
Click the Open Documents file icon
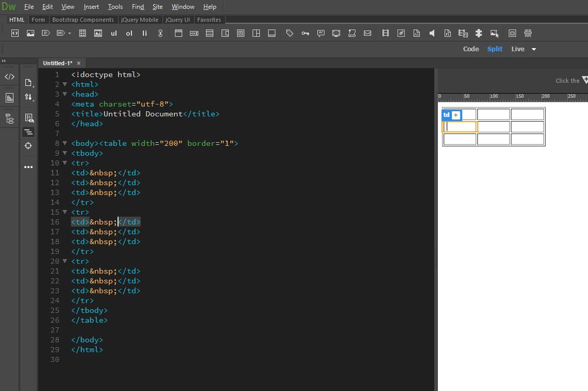pos(28,83)
